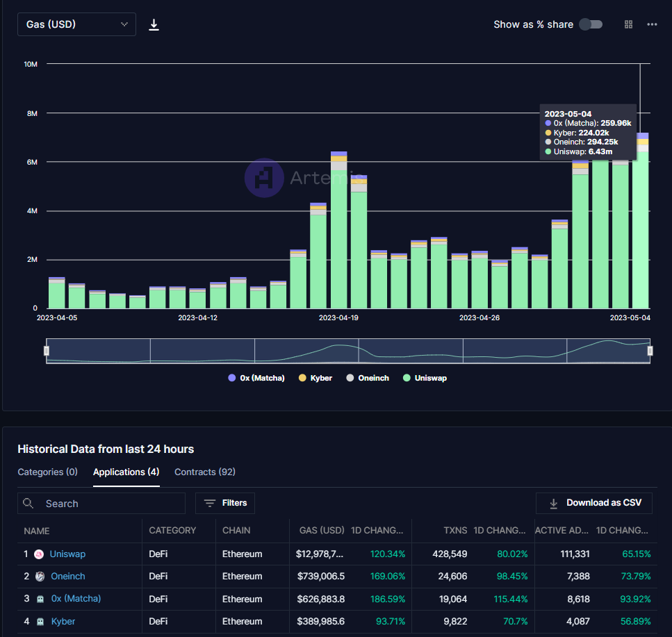Open the Kyber application link
672x637 pixels.
coord(63,621)
